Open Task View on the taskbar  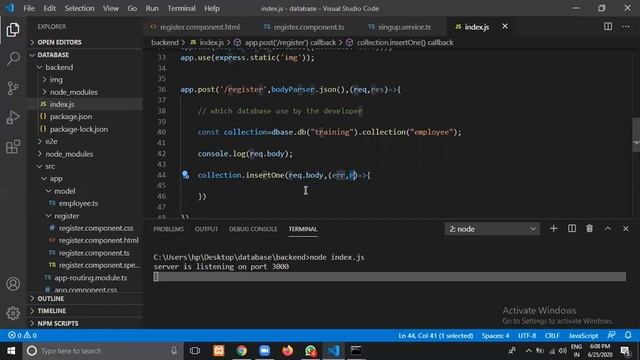point(195,351)
